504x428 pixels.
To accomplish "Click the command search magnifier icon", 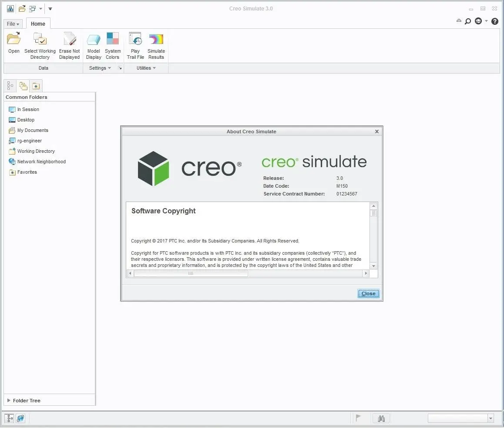I will (x=468, y=21).
